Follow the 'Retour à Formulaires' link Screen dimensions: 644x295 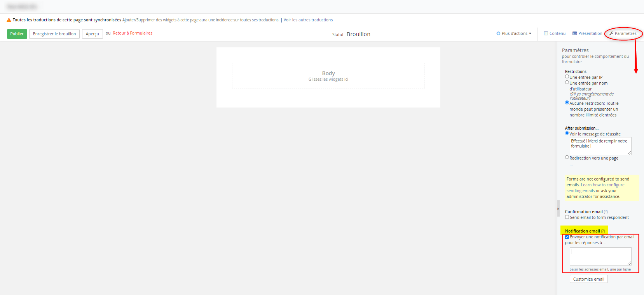[133, 33]
